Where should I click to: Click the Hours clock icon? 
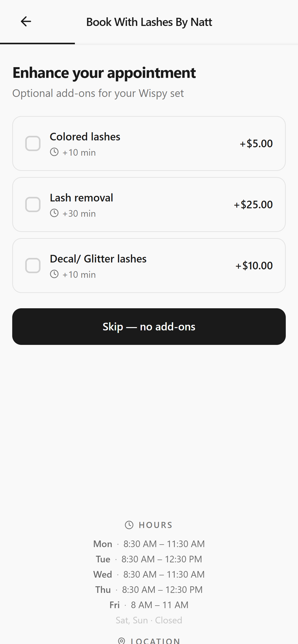(129, 525)
